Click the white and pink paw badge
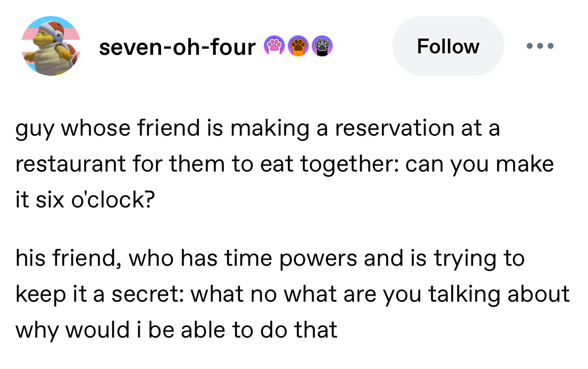 point(273,46)
